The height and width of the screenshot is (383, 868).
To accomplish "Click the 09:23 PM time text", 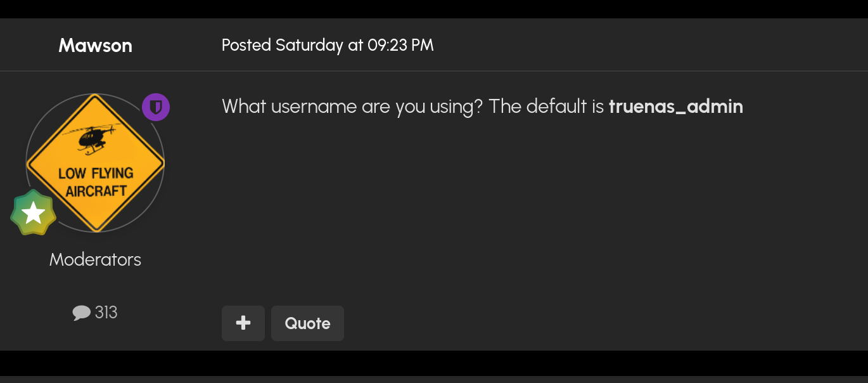I will pos(400,45).
